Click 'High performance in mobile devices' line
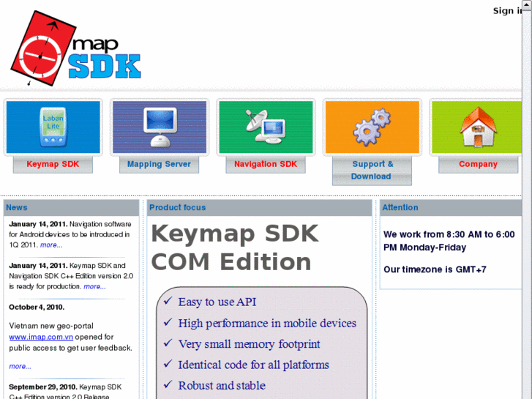Viewport: 532px width, 399px height. point(267,324)
